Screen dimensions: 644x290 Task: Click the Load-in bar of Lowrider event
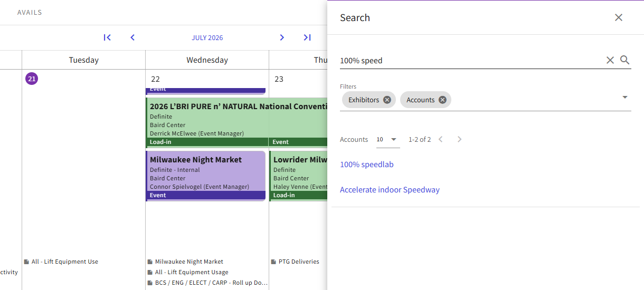coord(299,195)
